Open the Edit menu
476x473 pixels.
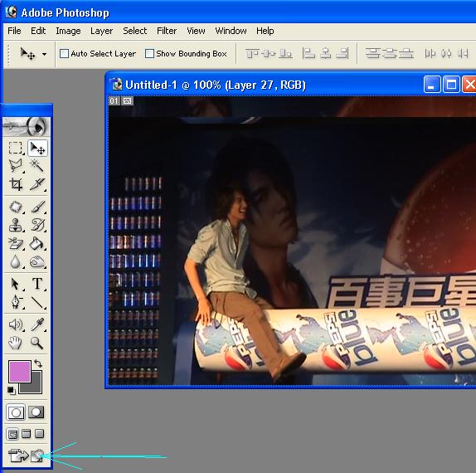click(38, 31)
